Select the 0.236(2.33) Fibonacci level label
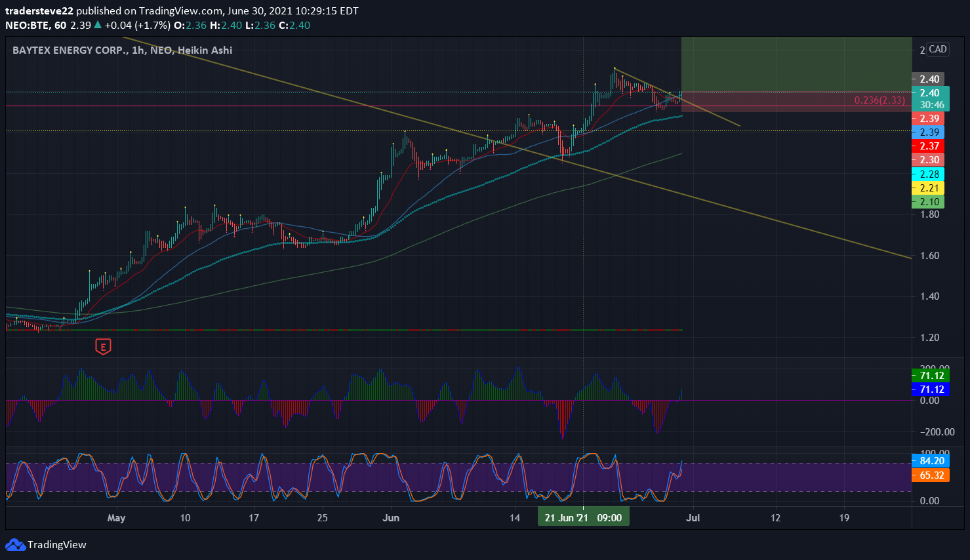Image resolution: width=970 pixels, height=560 pixels. [x=879, y=100]
